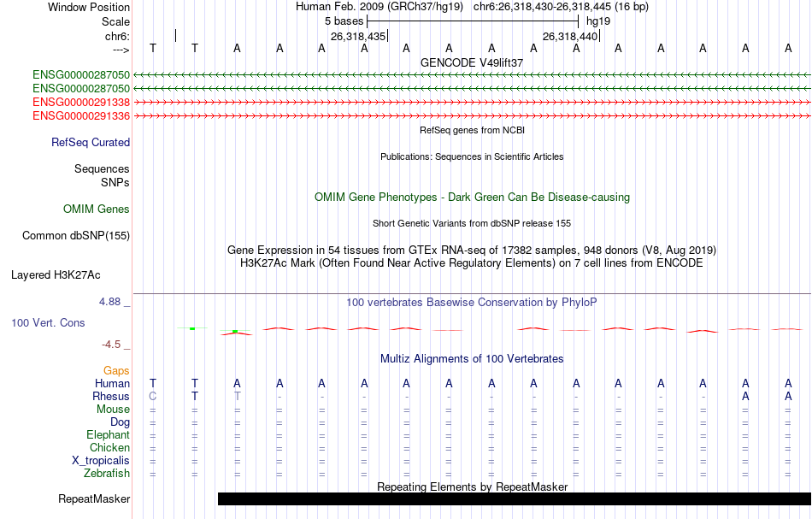Viewport: 812px width, 519px height.
Task: Click the RepeatMasker track label
Action: click(x=94, y=498)
